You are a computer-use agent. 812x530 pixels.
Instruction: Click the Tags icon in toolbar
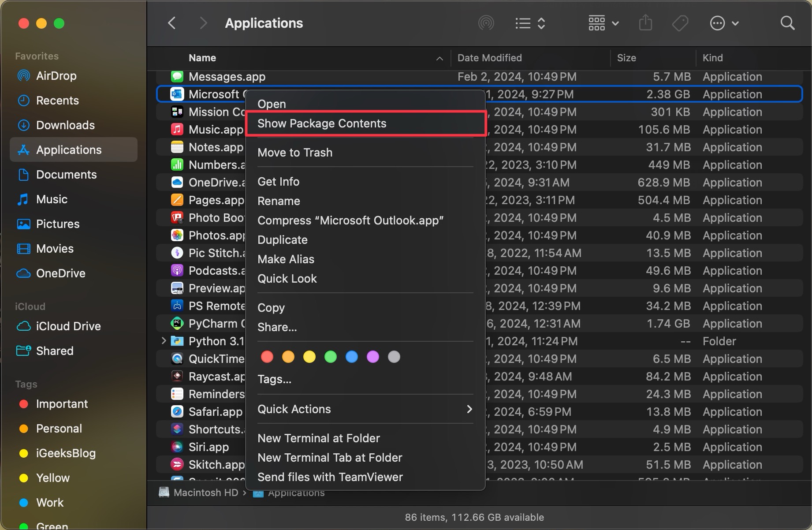coord(680,23)
